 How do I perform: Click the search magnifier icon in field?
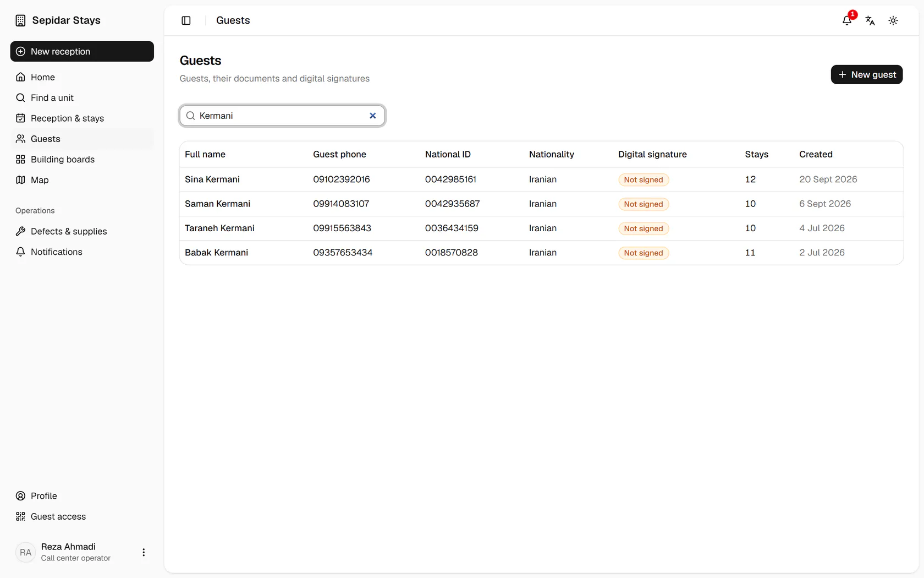(191, 116)
